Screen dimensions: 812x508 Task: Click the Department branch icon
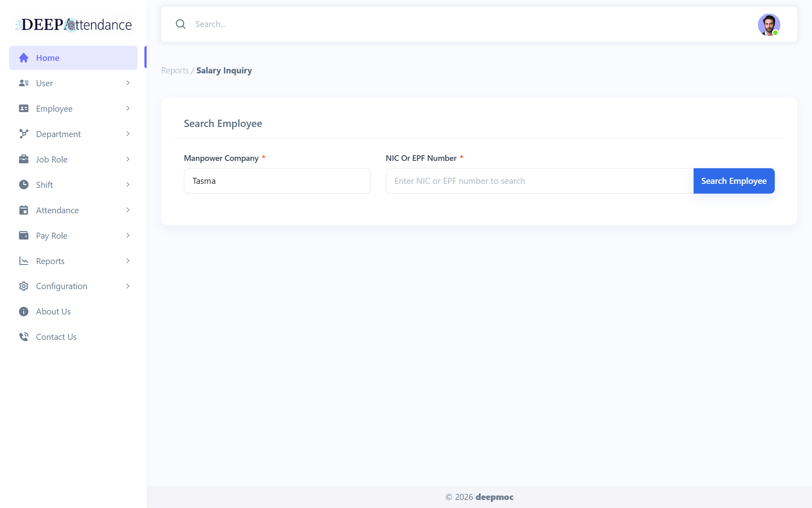pyautogui.click(x=24, y=134)
